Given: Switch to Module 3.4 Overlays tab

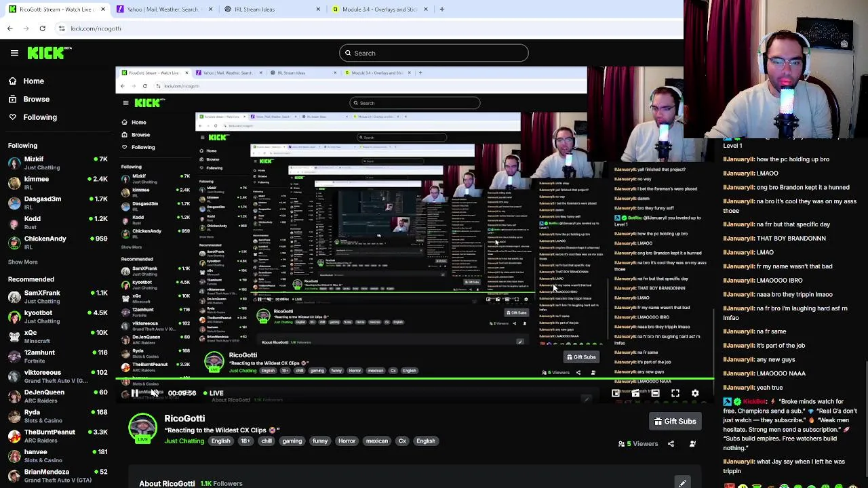Looking at the screenshot, I should tap(380, 9).
